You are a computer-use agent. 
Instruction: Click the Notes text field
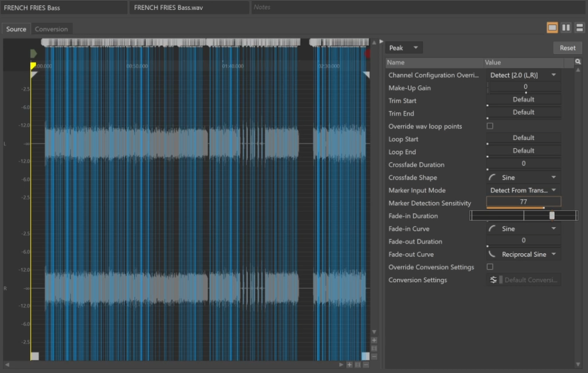(418, 7)
